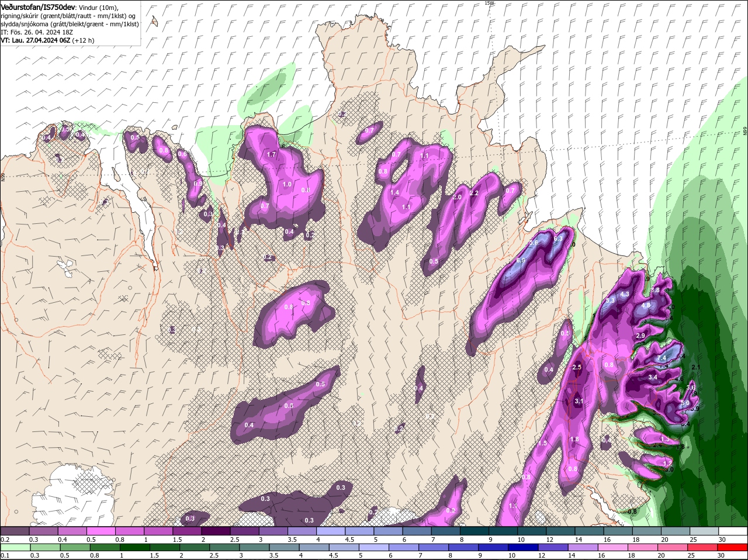Viewport: 748px width, 560px height.
Task: Click the 3.1 snowfall value on the map
Action: [x=579, y=401]
